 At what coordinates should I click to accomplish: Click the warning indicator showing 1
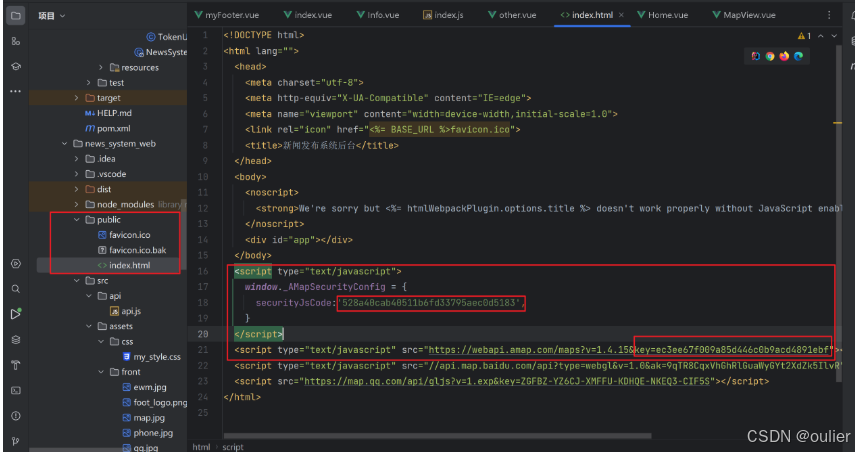804,36
